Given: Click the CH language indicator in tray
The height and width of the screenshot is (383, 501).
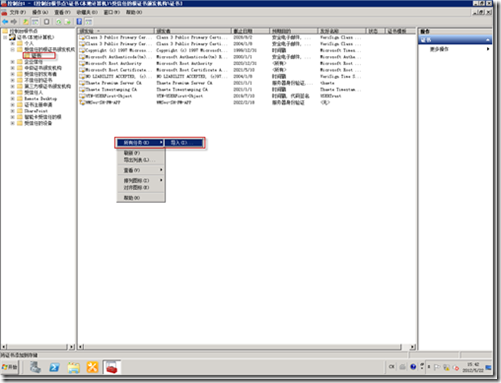Looking at the screenshot, I should [391, 367].
